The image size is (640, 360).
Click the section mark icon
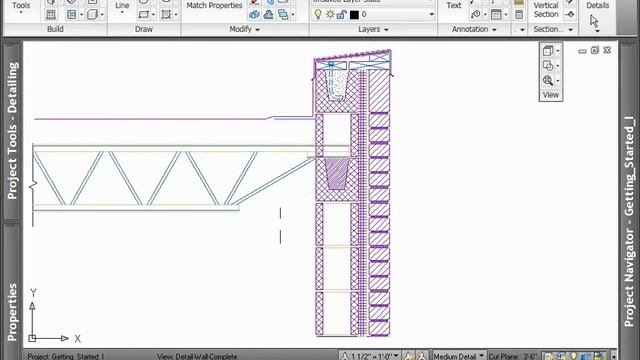click(570, 15)
